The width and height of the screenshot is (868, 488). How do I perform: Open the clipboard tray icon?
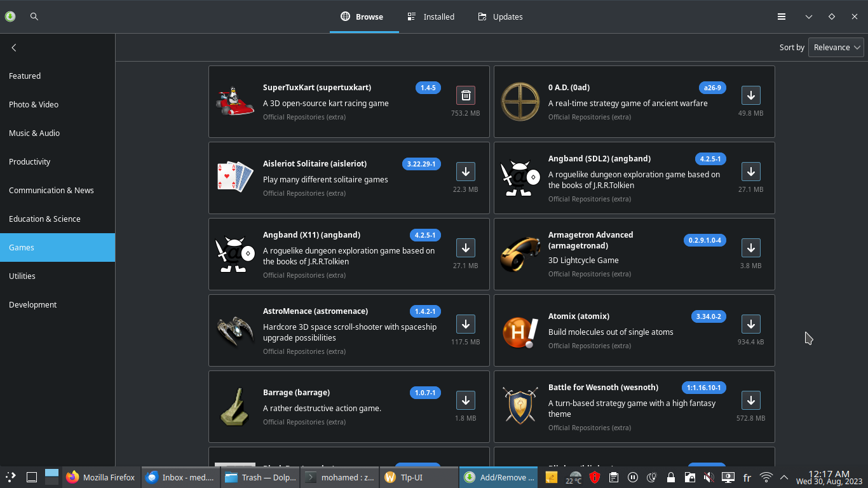[x=614, y=477]
